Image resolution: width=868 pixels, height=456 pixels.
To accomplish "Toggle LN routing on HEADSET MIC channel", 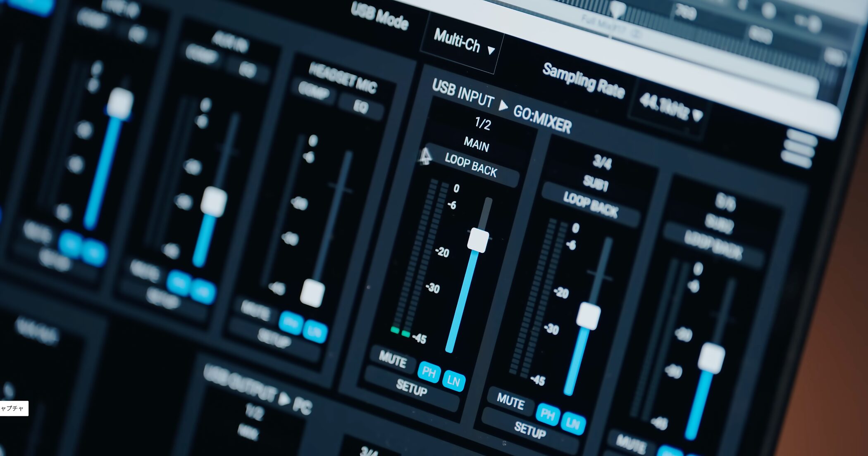I will [x=315, y=332].
